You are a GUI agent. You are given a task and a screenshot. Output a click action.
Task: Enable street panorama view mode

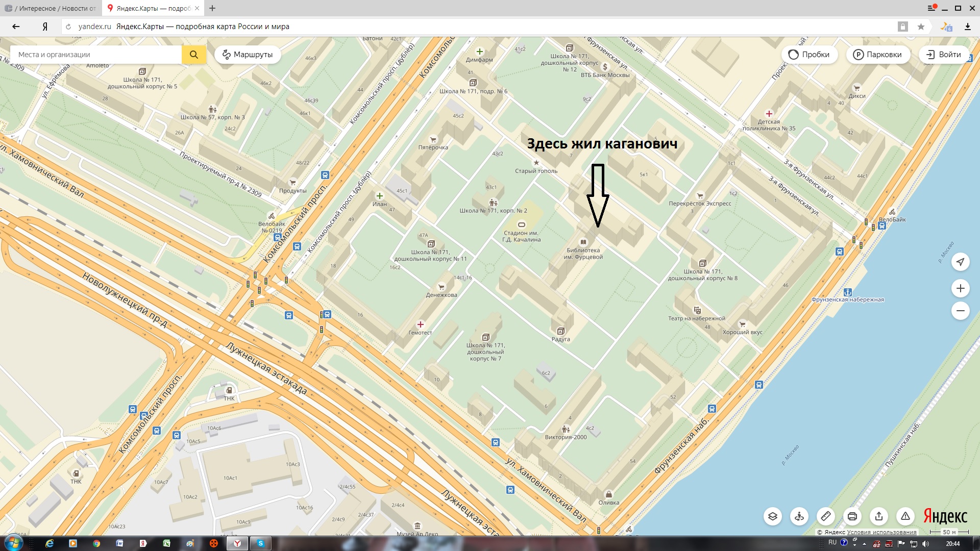coord(799,516)
